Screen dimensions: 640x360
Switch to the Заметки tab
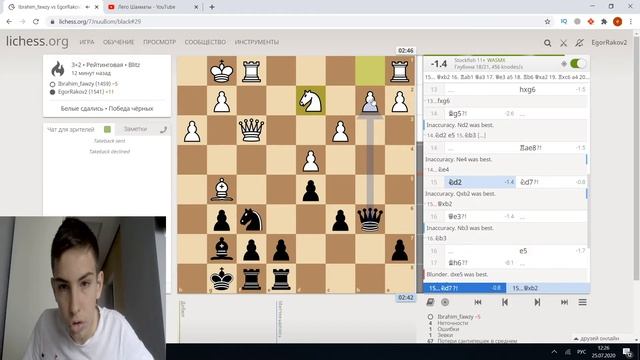135,129
